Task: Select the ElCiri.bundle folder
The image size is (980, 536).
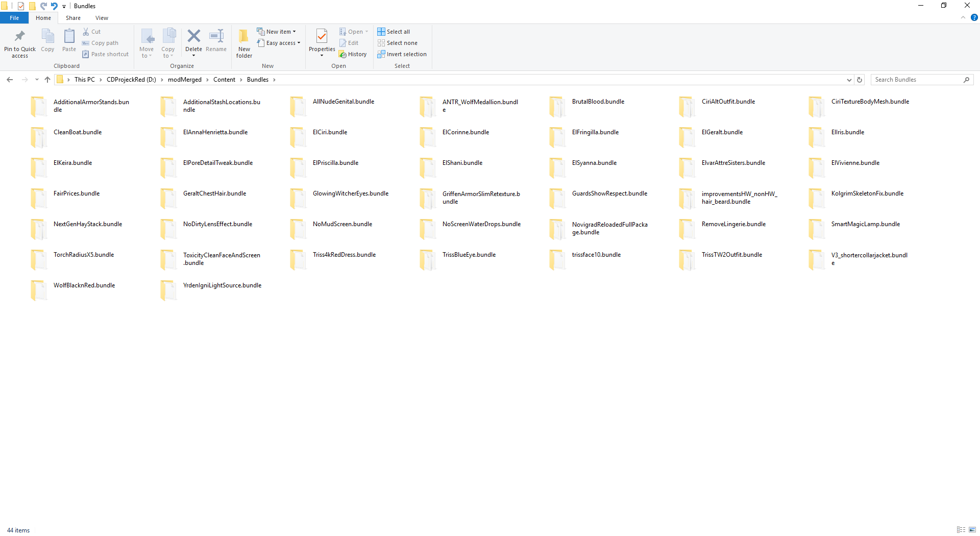Action: coord(330,132)
